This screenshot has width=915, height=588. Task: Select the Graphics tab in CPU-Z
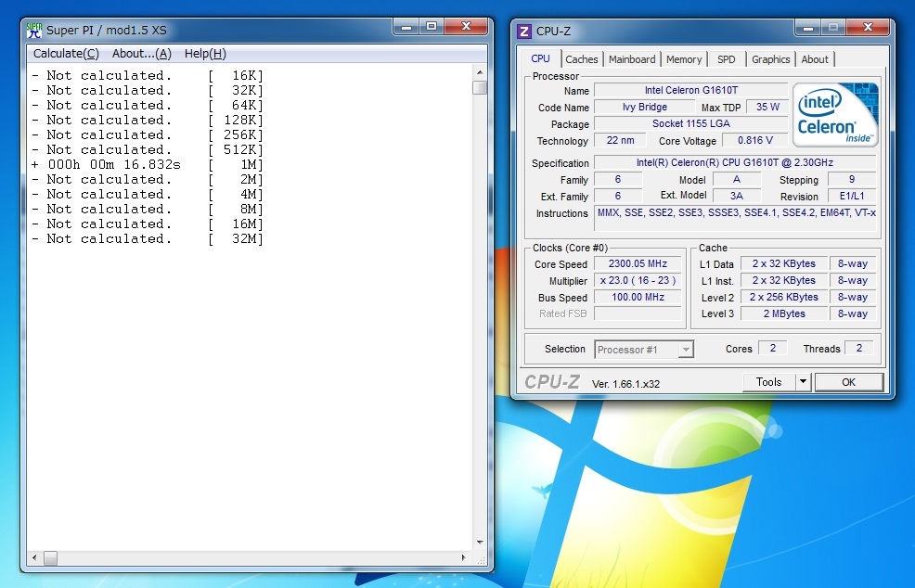[x=771, y=59]
